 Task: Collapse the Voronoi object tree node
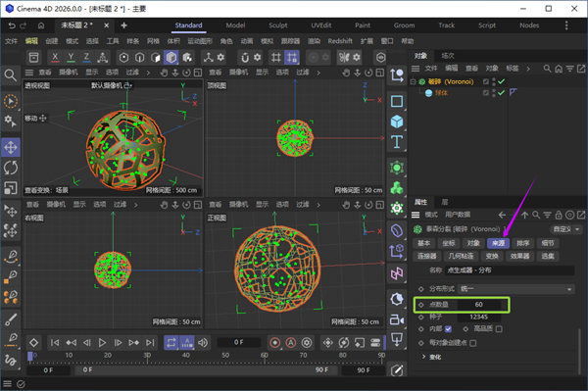coord(413,81)
